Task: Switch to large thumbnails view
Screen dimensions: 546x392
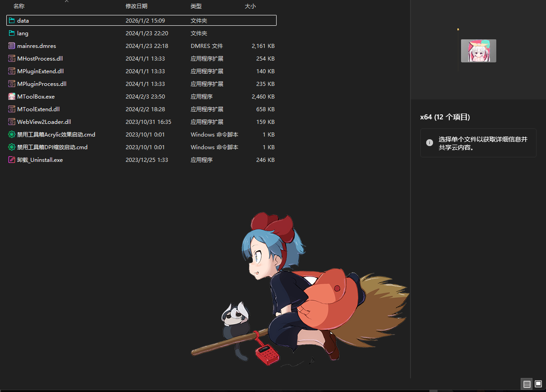Action: tap(538, 384)
